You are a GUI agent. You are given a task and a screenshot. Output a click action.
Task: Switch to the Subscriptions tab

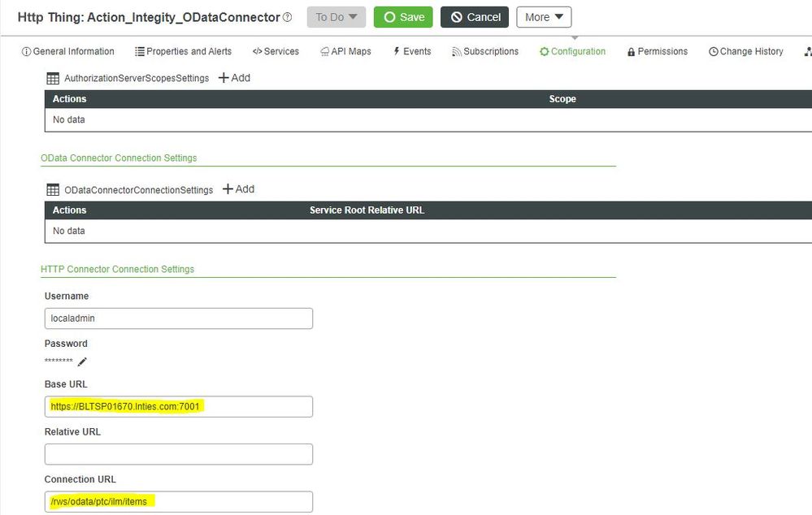485,51
